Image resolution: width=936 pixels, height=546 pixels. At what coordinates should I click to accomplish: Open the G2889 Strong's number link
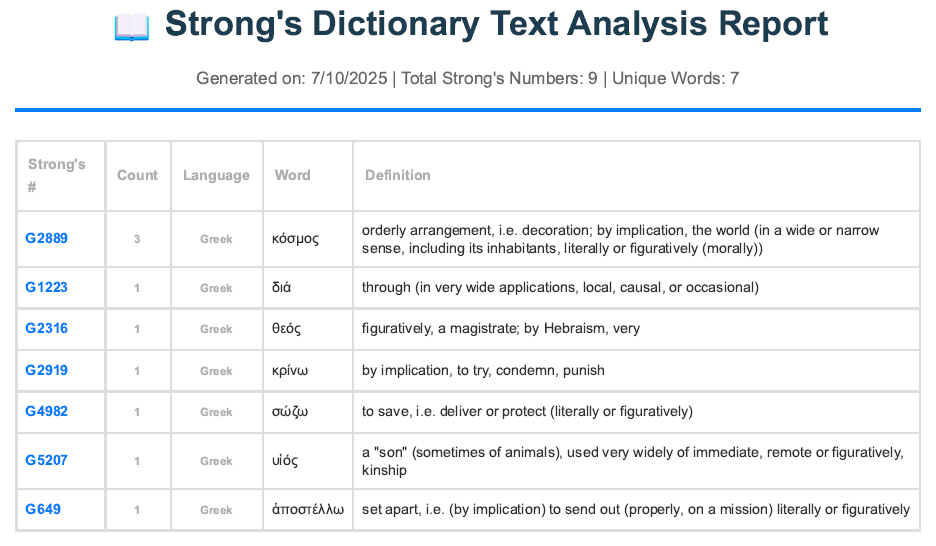[x=46, y=239]
